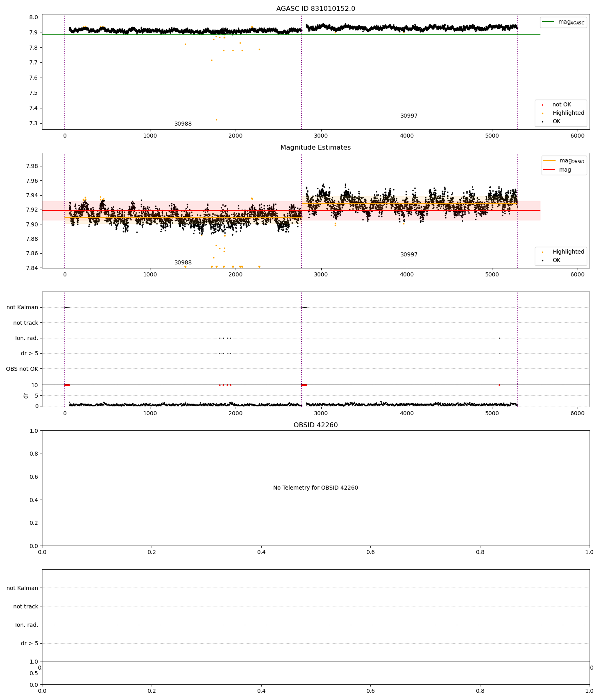Click the '3000' x-axis tick under Magnitude Estimates plot
The image size is (600, 700).
[x=321, y=274]
